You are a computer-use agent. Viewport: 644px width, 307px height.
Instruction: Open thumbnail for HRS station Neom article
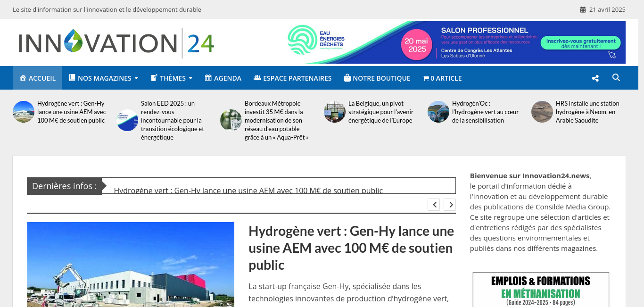[x=542, y=112]
